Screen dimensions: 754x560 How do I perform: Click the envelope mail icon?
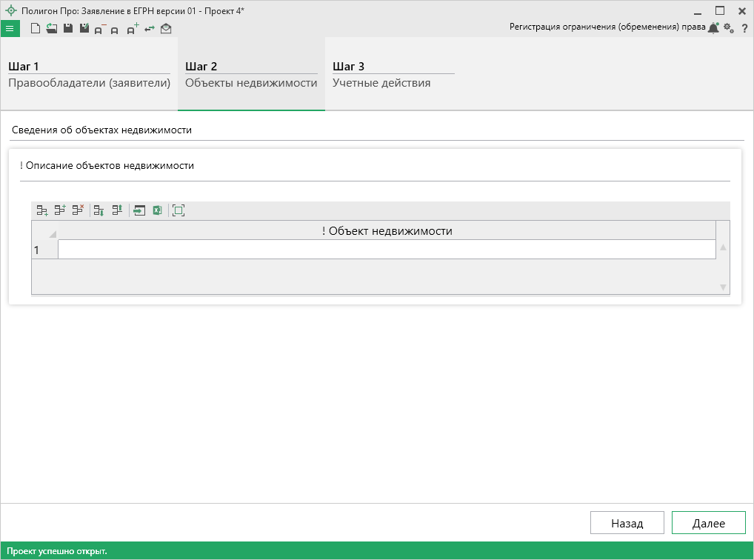pos(166,29)
